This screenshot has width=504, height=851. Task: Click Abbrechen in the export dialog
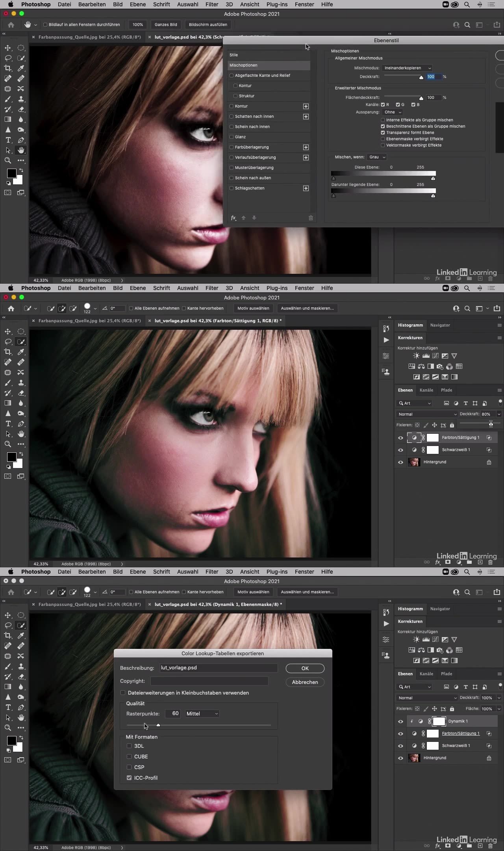point(305,682)
